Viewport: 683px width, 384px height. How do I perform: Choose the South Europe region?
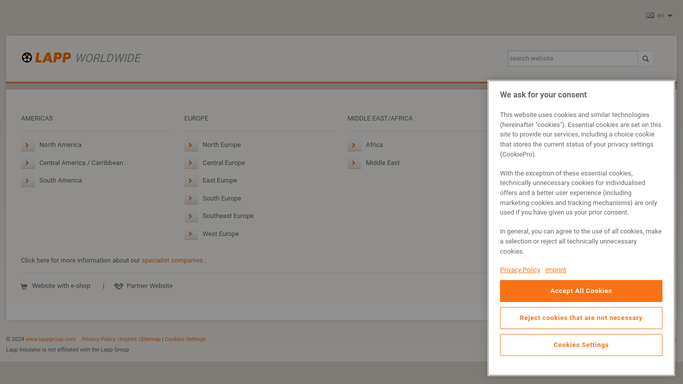222,198
